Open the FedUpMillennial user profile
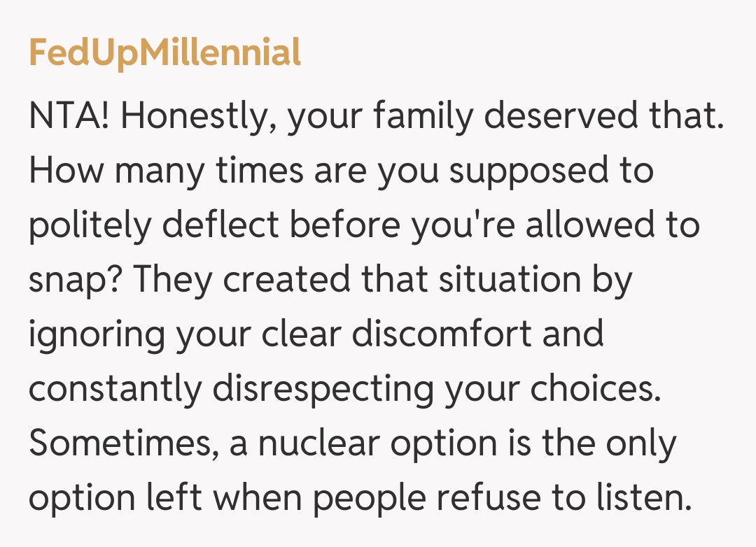The width and height of the screenshot is (756, 547). [x=164, y=53]
